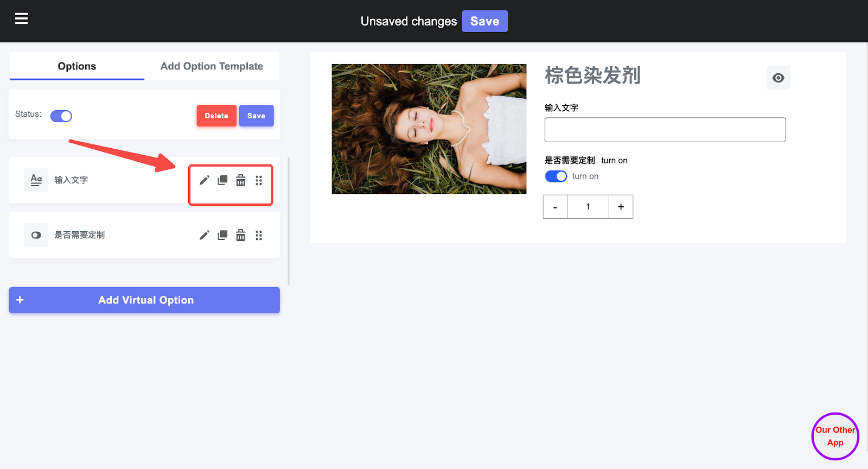Click drag handle of 是否需要定制 option
The image size is (868, 469).
tap(259, 235)
